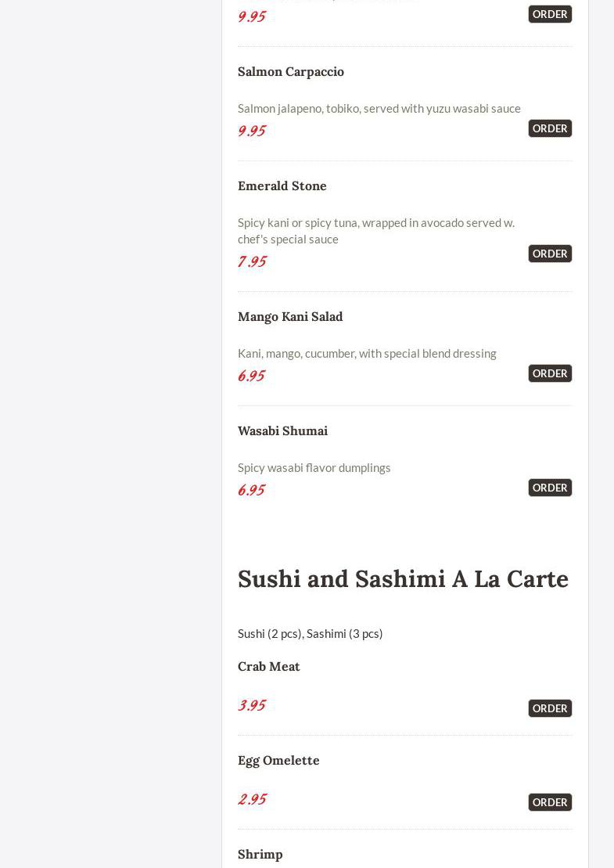Click the 'Sushi (2 pcs), Sashimi (3 pcs)' note

coord(311,633)
